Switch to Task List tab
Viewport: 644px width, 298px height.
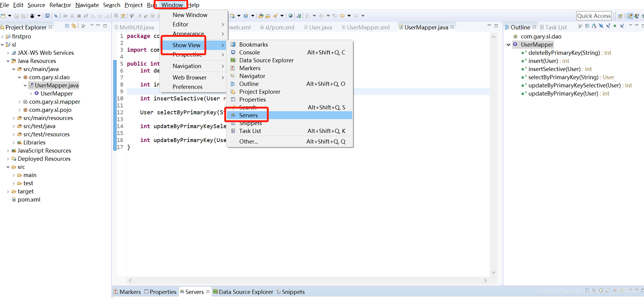pyautogui.click(x=554, y=27)
